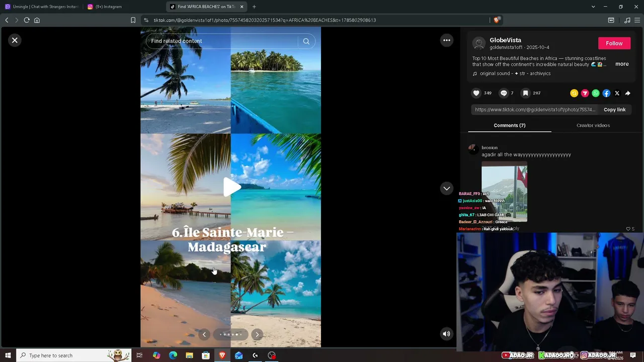Switch to Brave browser in taskbar
This screenshot has width=644, height=362.
coord(222,355)
